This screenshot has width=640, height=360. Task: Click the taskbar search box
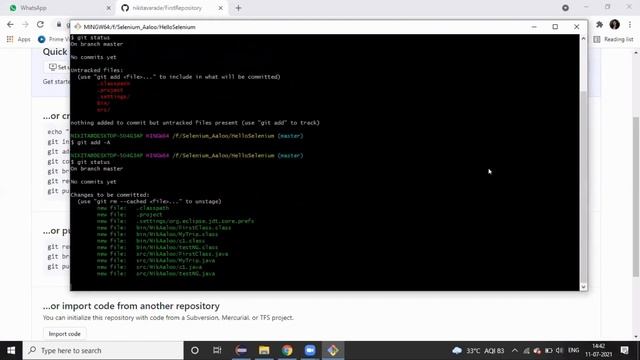[103, 351]
